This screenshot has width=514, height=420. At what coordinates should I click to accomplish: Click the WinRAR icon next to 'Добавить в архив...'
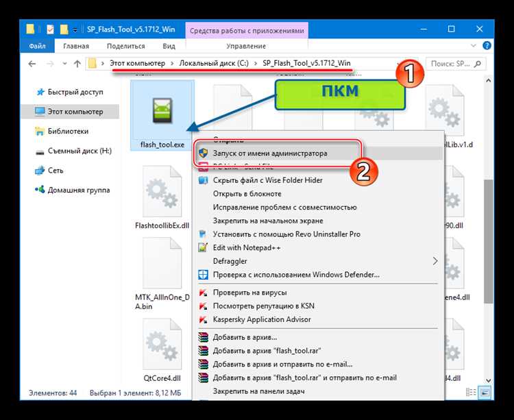click(203, 337)
